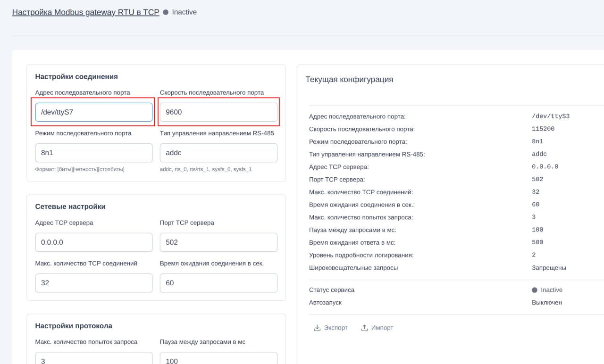Click the Сетевые настройки heading
Screen dimensions: 604x364
70,207
